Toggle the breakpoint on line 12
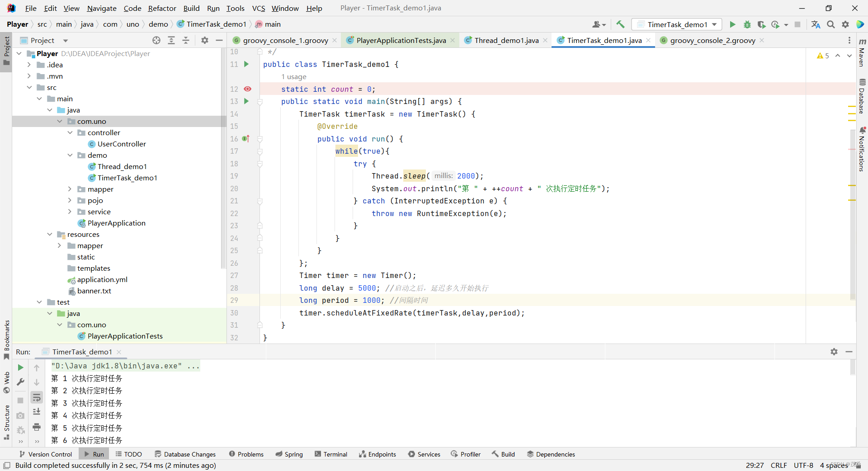Viewport: 868px width, 471px height. 247,89
